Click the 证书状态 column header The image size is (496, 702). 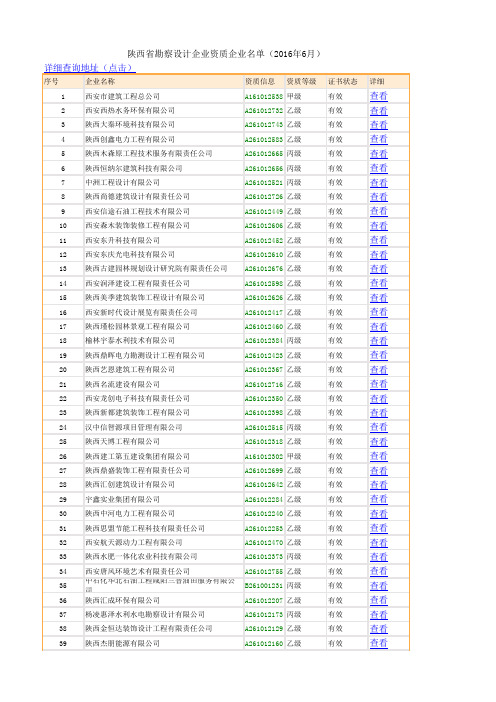(342, 81)
